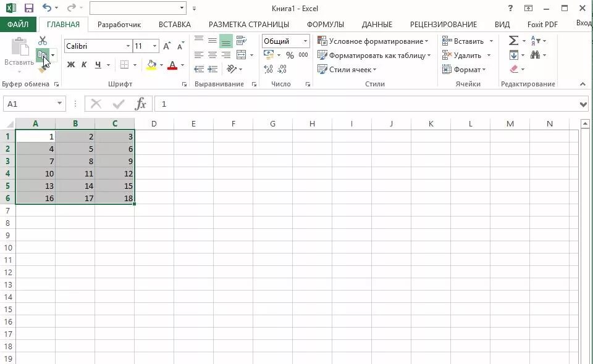Click the Copy icon in clipboard group
593x364 pixels.
tap(43, 56)
